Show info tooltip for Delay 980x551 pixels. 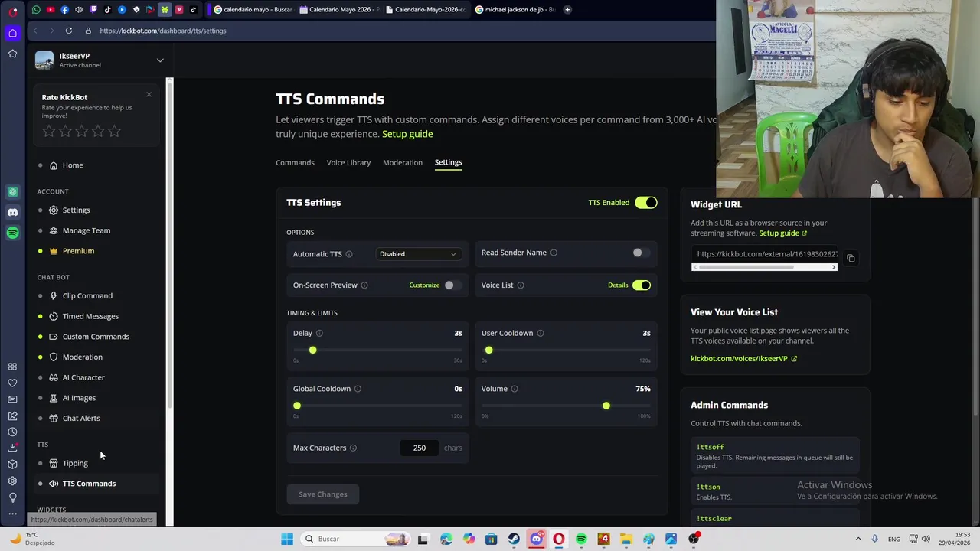coord(319,333)
